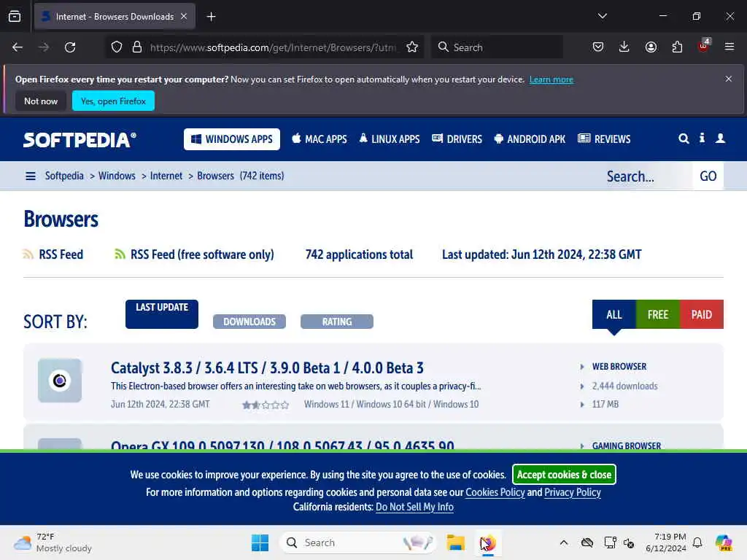747x560 pixels.
Task: Open the Firefox hamburger application menu
Action: (729, 47)
